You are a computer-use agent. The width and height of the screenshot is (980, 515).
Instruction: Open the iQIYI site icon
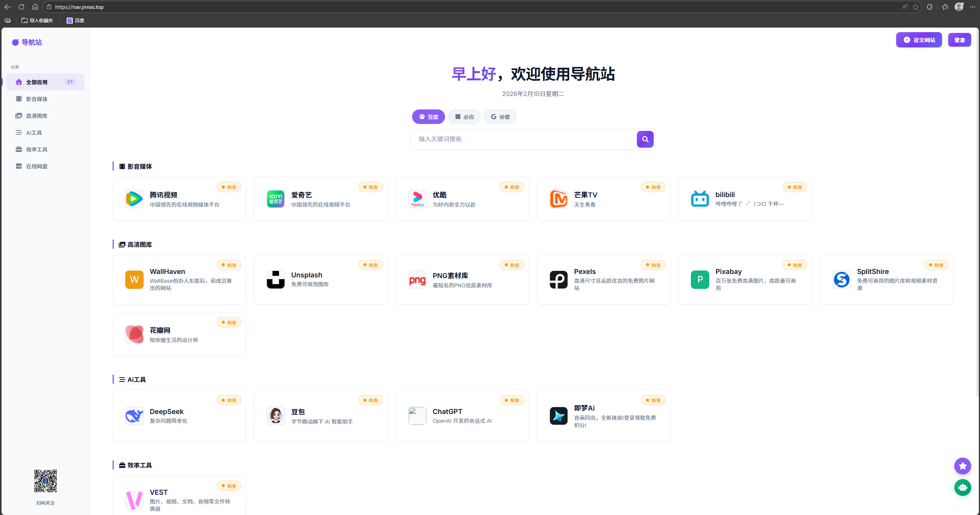click(275, 199)
